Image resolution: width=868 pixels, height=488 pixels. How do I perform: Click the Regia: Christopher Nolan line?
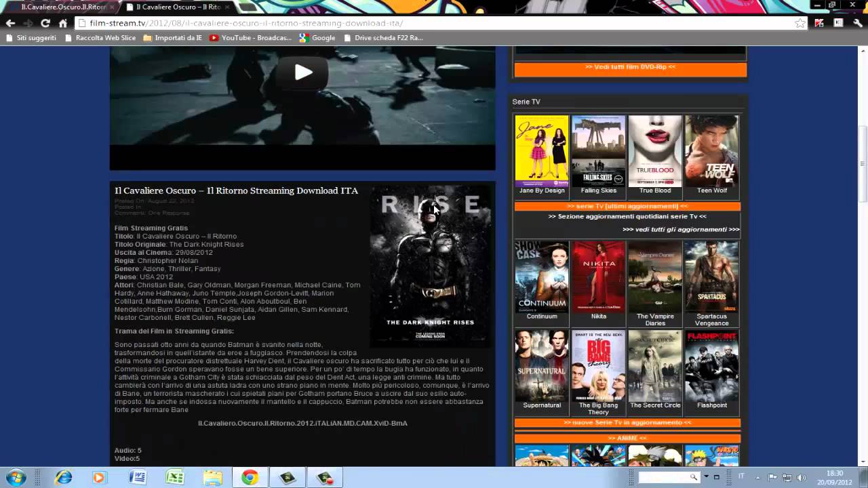tap(156, 261)
